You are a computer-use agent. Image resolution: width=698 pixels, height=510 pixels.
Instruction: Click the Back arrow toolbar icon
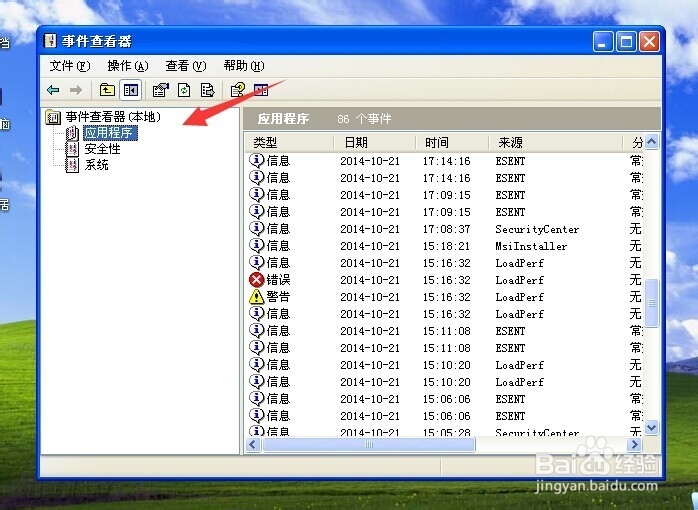pyautogui.click(x=53, y=90)
